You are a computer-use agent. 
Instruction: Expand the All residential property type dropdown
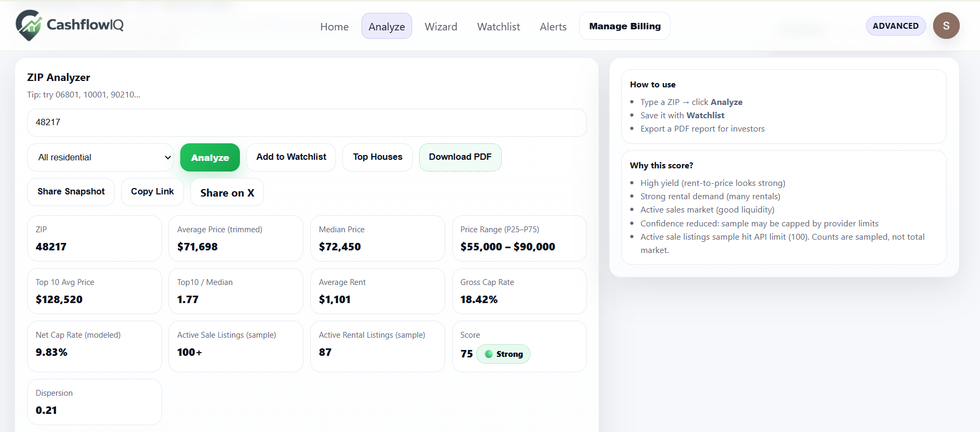[101, 157]
